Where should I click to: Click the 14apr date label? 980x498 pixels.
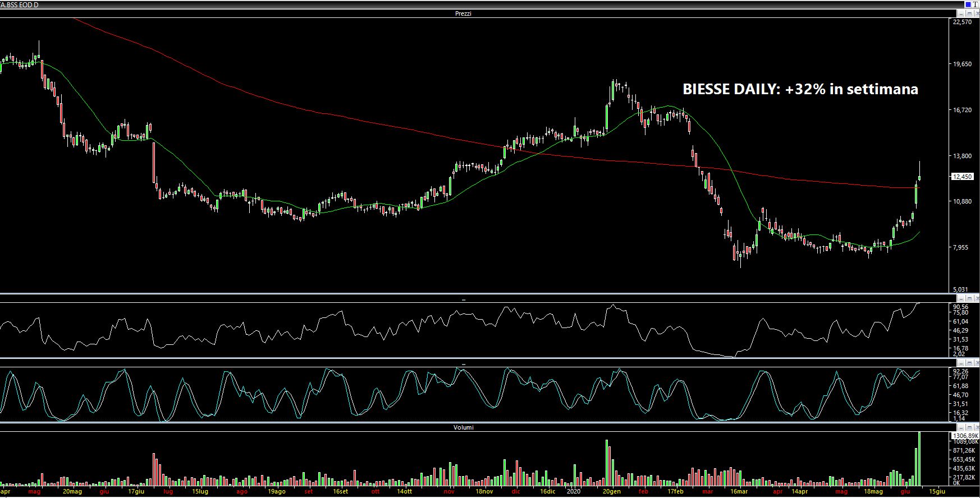tap(799, 491)
